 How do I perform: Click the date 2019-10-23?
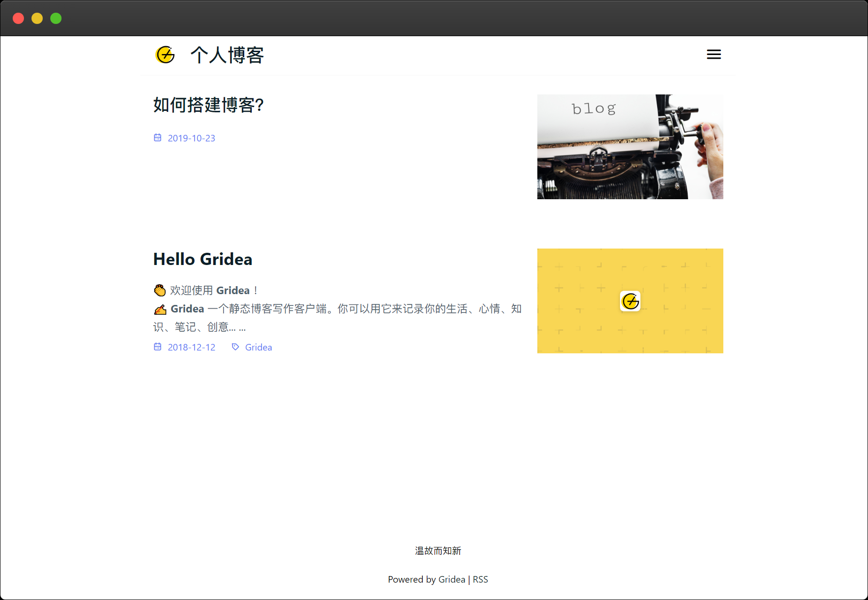pyautogui.click(x=191, y=138)
